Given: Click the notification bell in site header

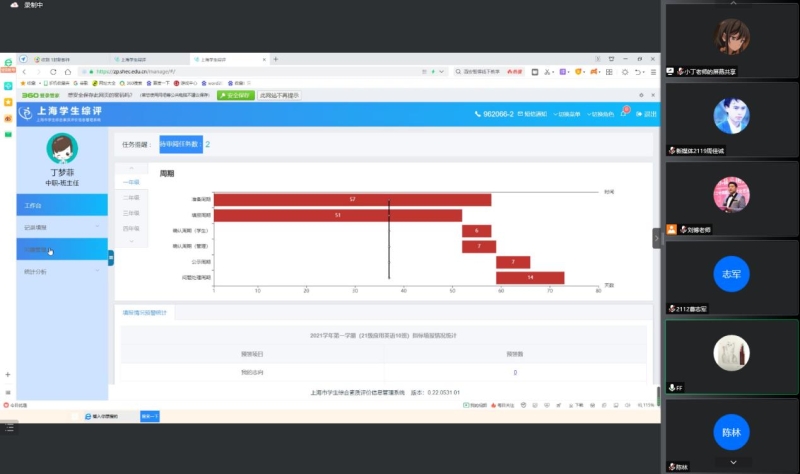Looking at the screenshot, I should 624,113.
